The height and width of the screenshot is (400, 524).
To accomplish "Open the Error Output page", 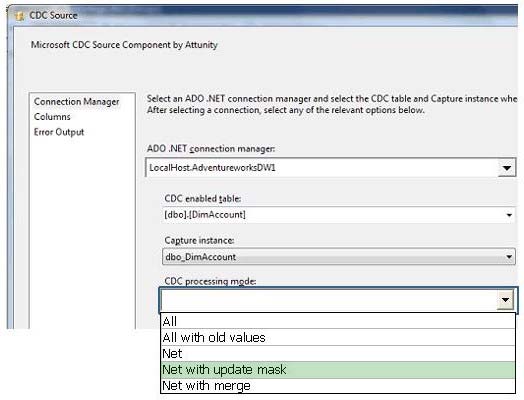I will coord(59,132).
